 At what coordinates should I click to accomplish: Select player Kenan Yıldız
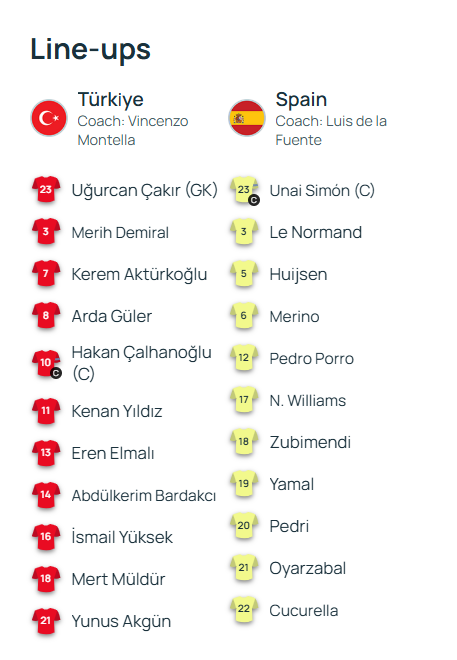[x=117, y=411]
